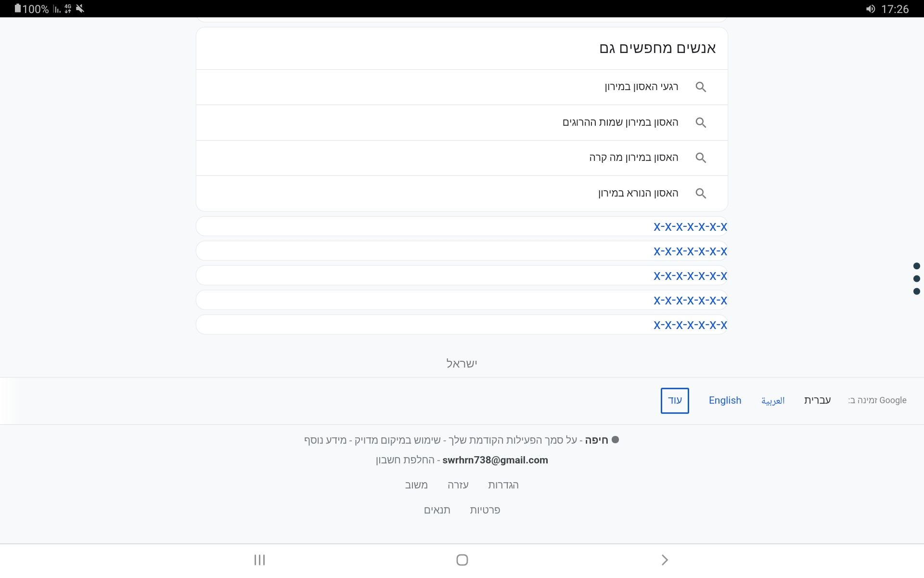Tap search icon beside רגעי האסון במירון
924x578 pixels.
[701, 87]
